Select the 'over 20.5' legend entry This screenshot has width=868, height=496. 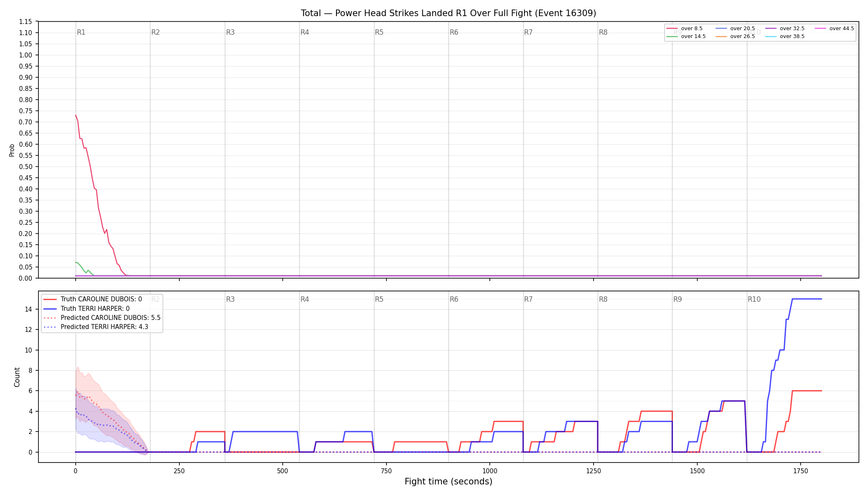click(x=735, y=29)
